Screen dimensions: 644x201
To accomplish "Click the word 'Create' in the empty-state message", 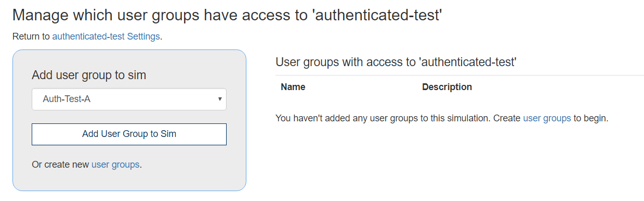I will point(507,118).
